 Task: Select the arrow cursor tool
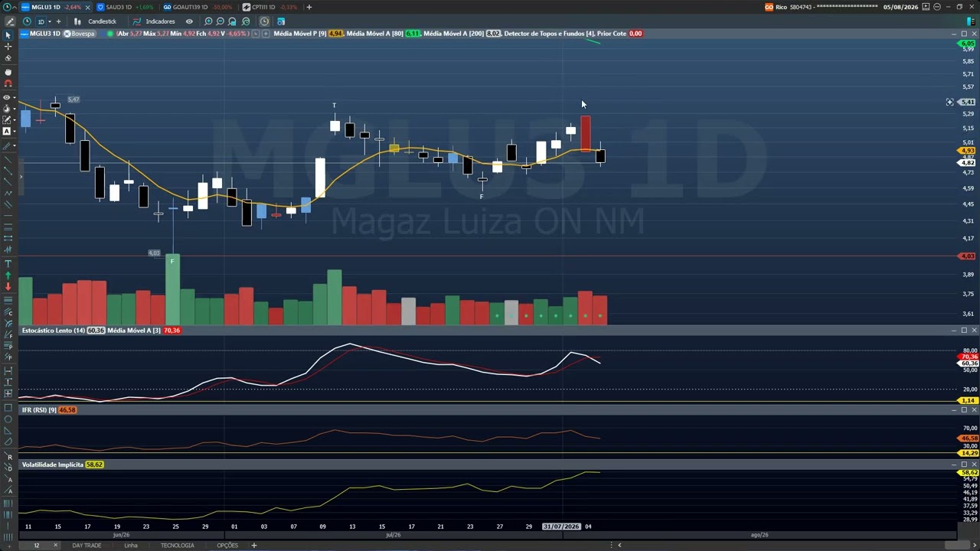point(8,35)
